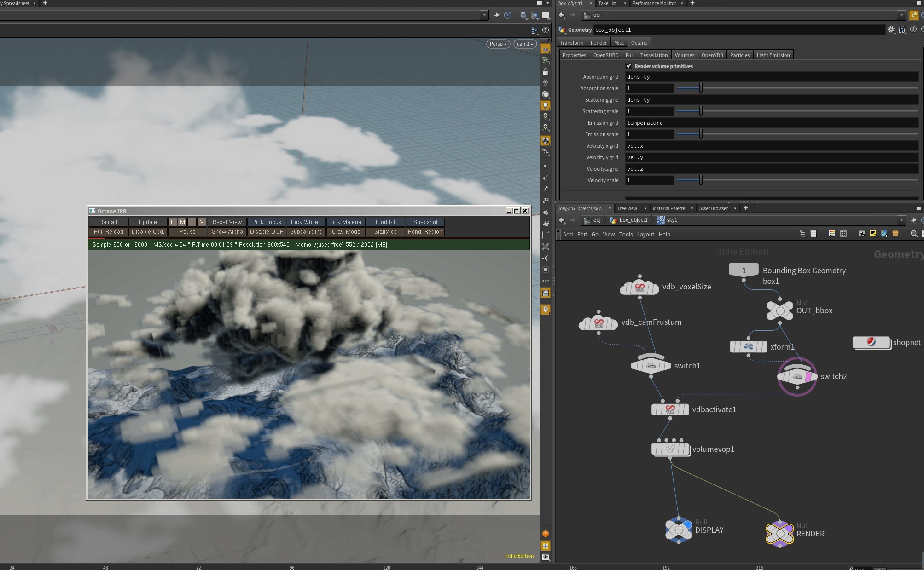Click the Full Reload button
The height and width of the screenshot is (570, 924).
[109, 232]
